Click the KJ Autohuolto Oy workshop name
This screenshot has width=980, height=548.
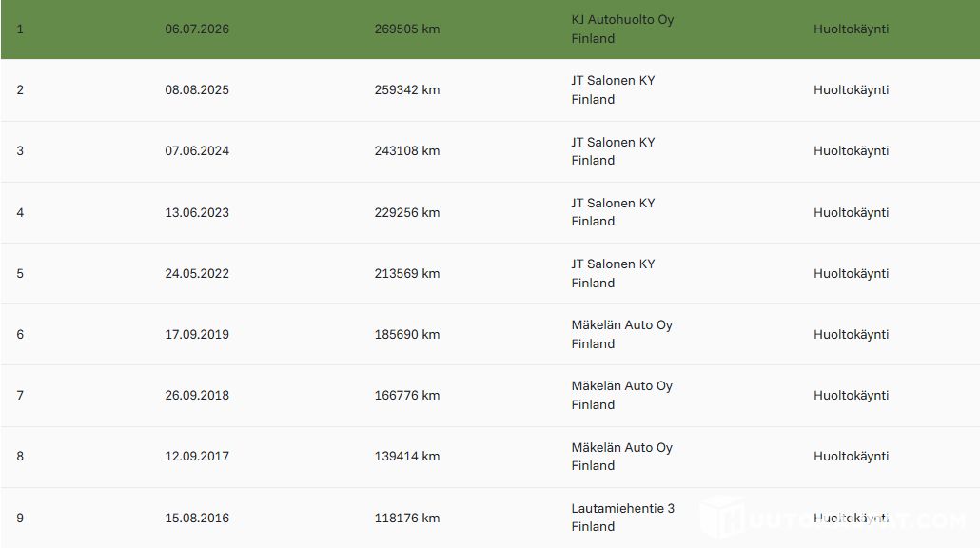[622, 19]
